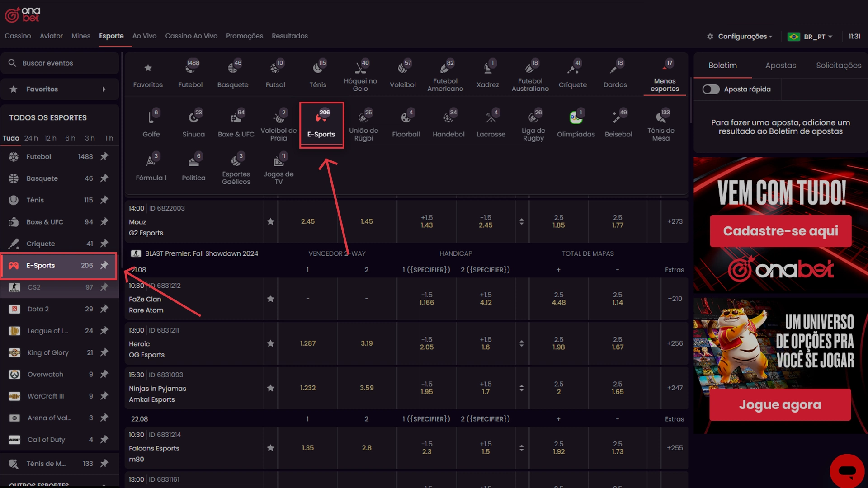Open the Futebol sport icon in top grid
The height and width of the screenshot is (488, 868).
click(190, 74)
